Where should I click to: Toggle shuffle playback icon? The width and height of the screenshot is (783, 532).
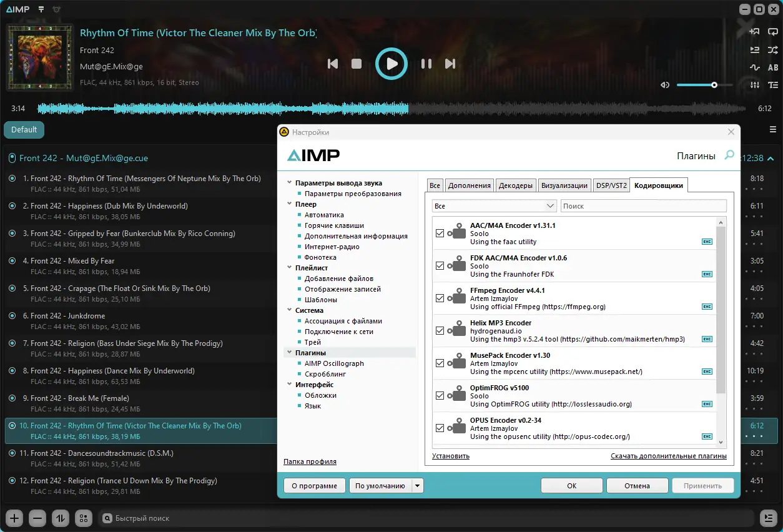(x=773, y=50)
